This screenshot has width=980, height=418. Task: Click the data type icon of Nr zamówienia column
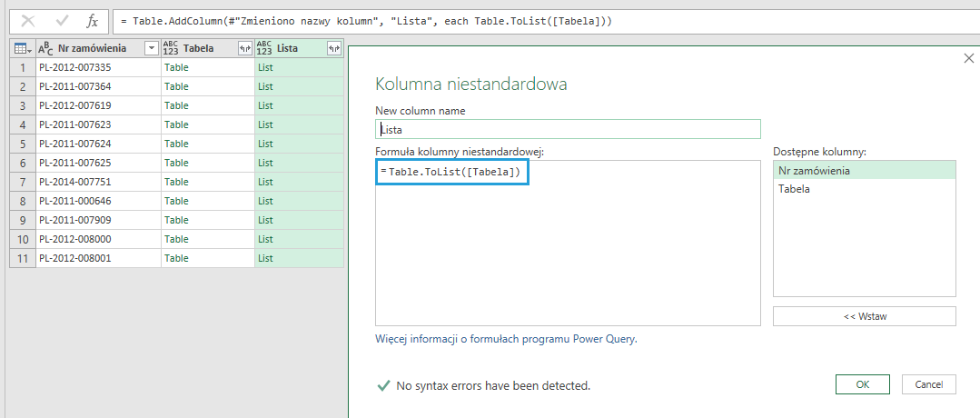click(x=46, y=48)
